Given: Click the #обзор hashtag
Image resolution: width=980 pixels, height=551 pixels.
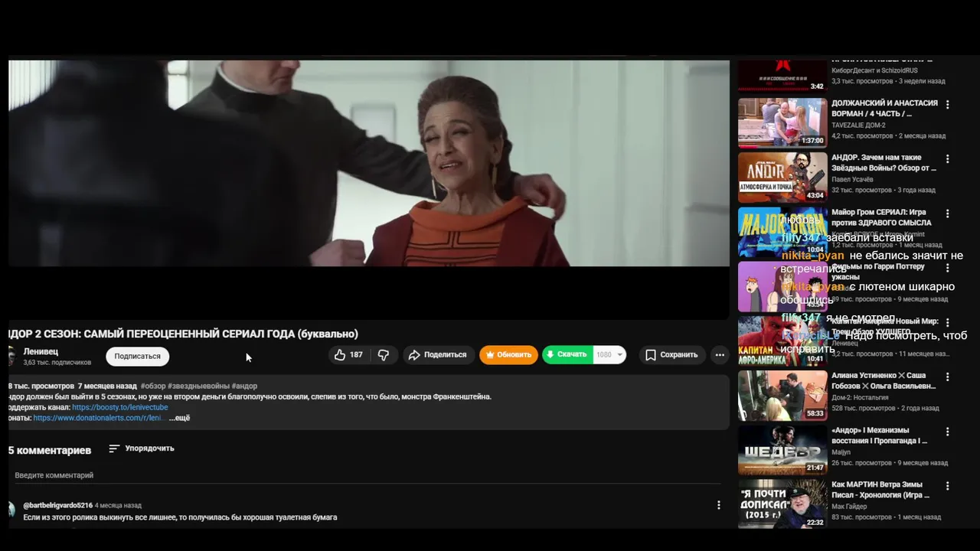Looking at the screenshot, I should pos(153,386).
